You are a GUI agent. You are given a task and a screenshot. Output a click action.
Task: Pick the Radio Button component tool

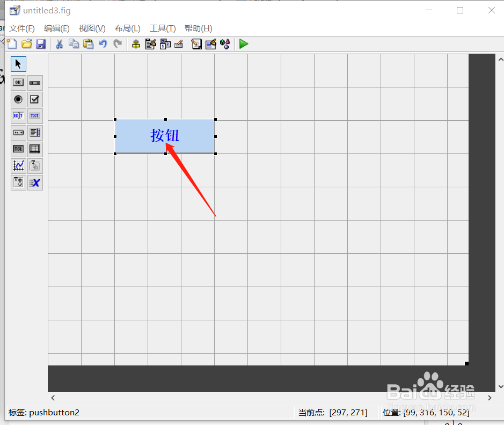click(18, 99)
